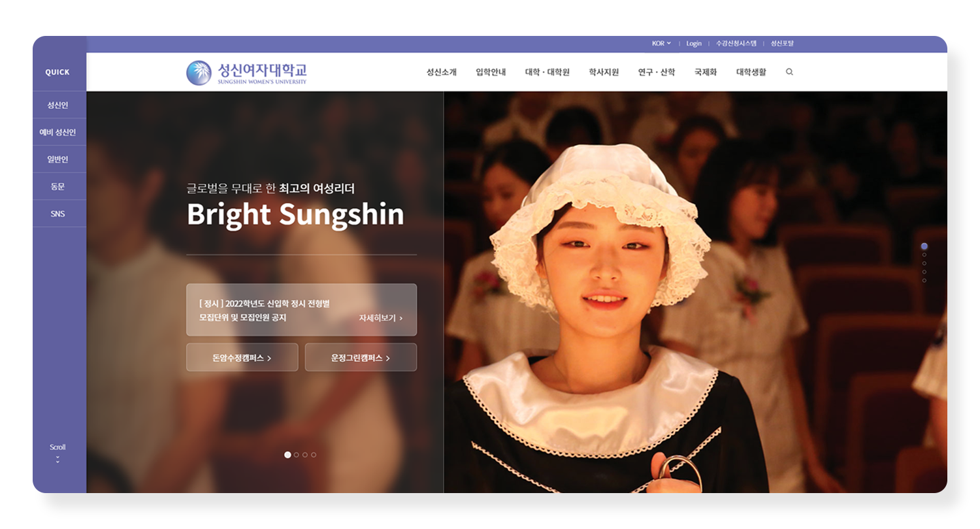Click the 돈암수정캠퍼스 campus button
This screenshot has width=980, height=529.
[x=242, y=358]
